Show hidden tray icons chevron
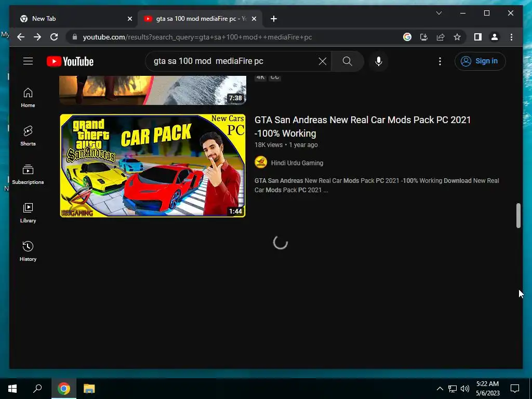532x399 pixels. tap(440, 389)
